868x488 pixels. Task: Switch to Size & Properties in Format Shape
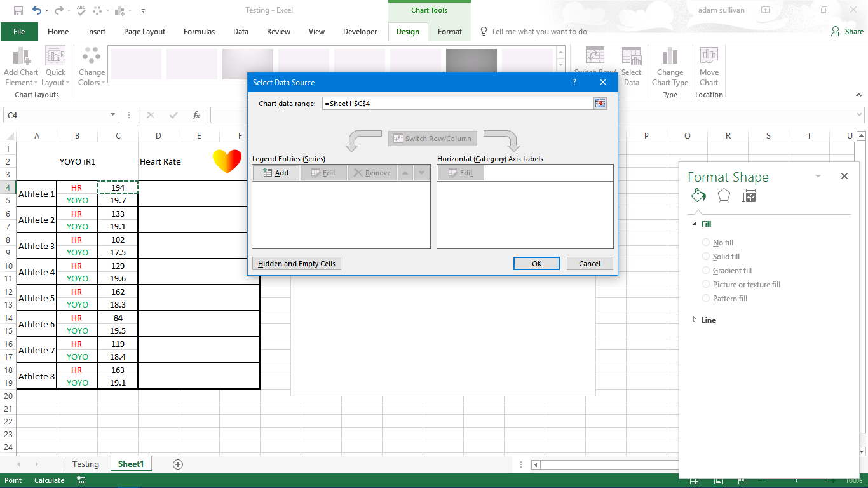pyautogui.click(x=749, y=196)
